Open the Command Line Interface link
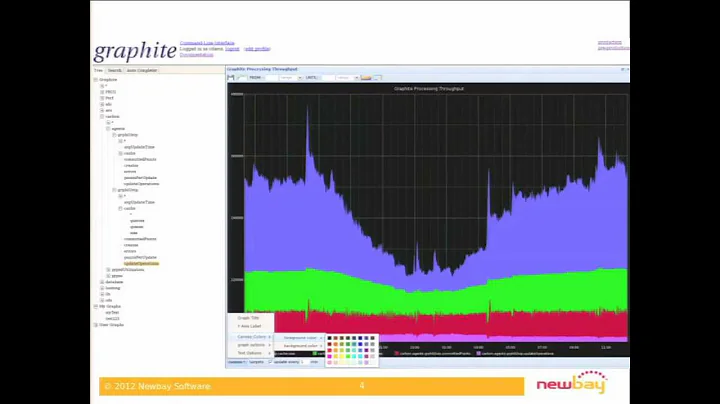 [207, 43]
